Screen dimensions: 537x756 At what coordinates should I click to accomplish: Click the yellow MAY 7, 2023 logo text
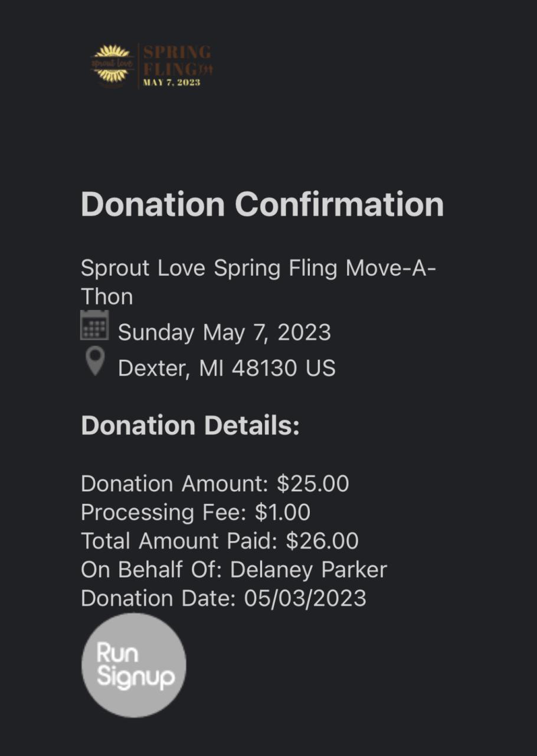[x=172, y=83]
